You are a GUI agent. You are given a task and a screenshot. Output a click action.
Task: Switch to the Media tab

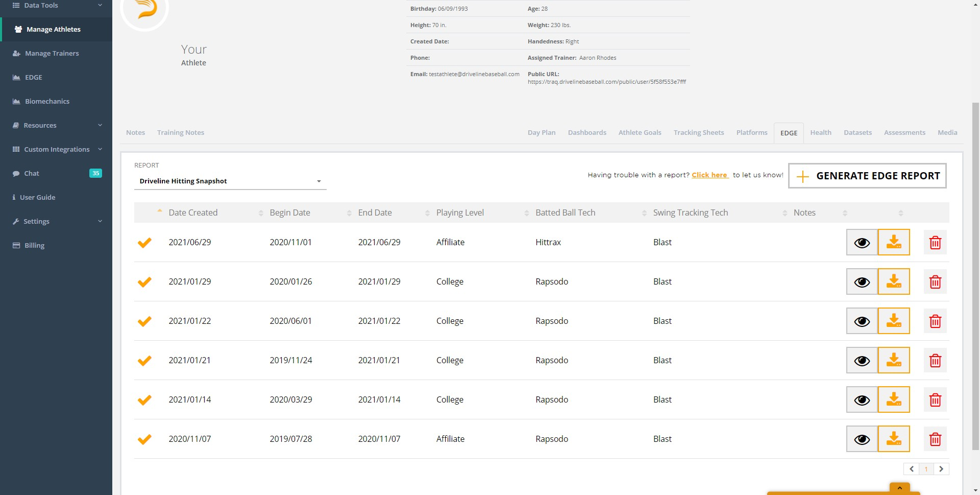[947, 132]
